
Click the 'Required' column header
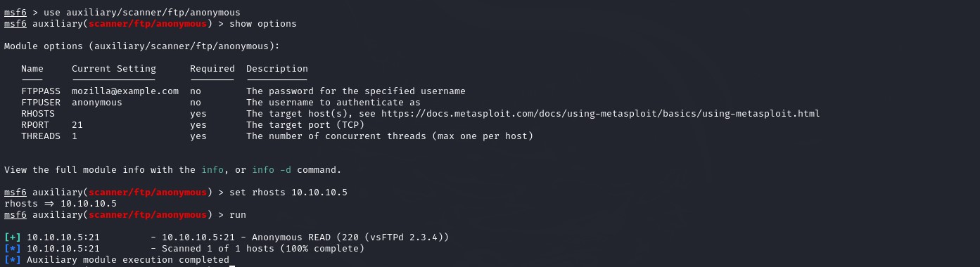click(x=212, y=68)
